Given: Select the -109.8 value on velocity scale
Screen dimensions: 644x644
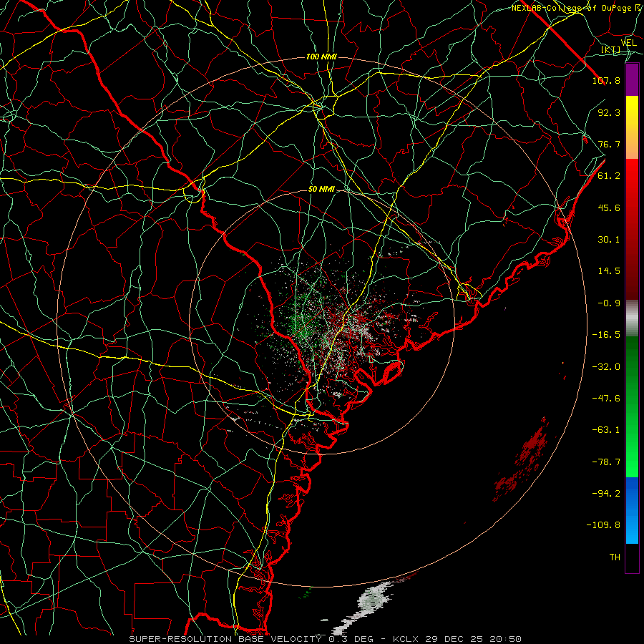Looking at the screenshot, I should 603,525.
